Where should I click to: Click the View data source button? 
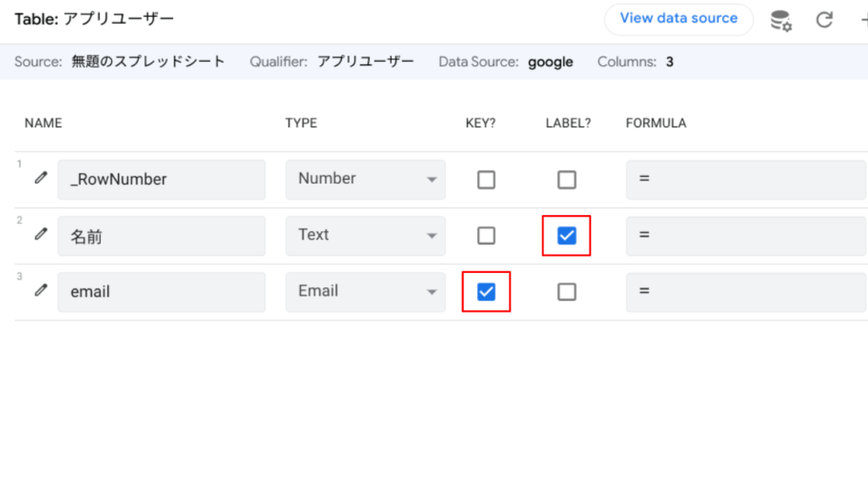678,19
